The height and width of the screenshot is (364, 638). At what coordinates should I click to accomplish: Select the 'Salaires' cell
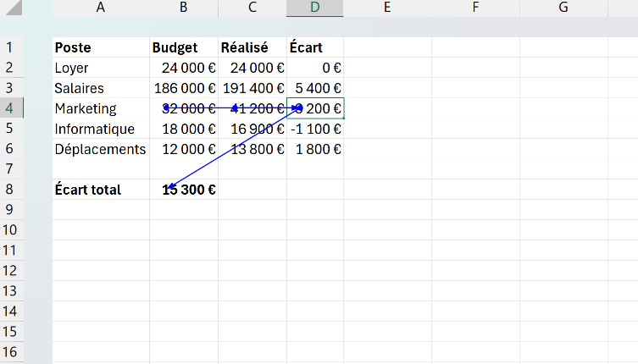click(101, 88)
